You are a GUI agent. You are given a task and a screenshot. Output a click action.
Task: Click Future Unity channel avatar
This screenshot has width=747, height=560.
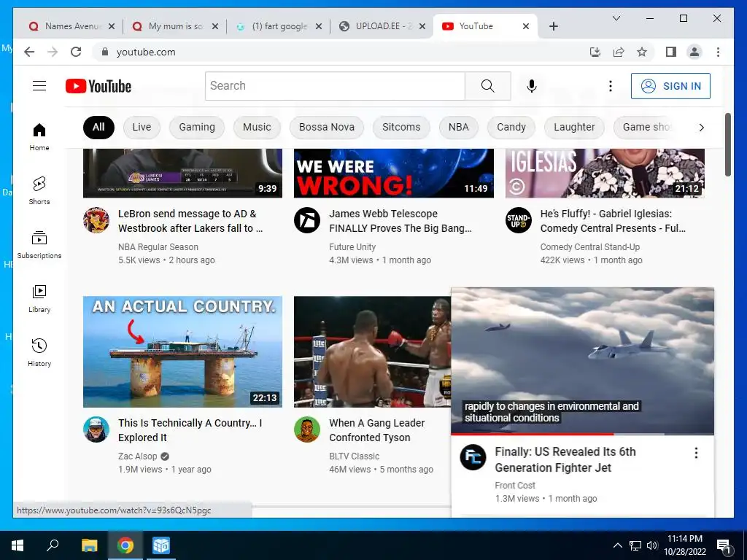307,220
